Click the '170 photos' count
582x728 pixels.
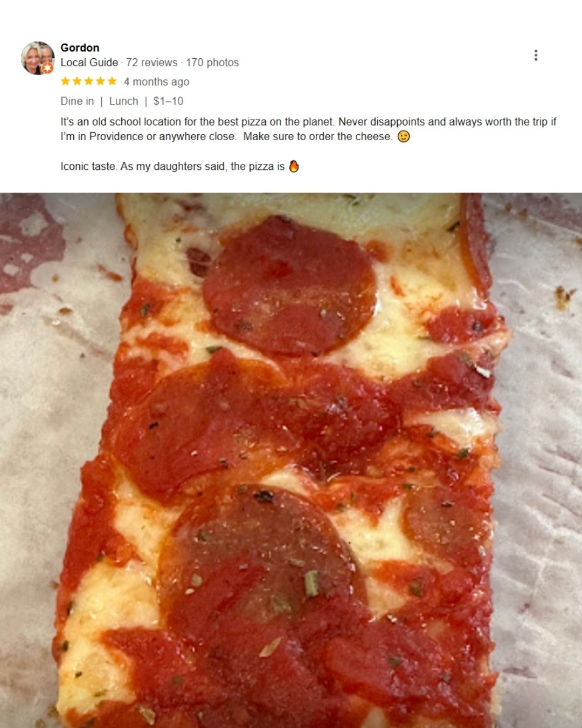tap(212, 63)
